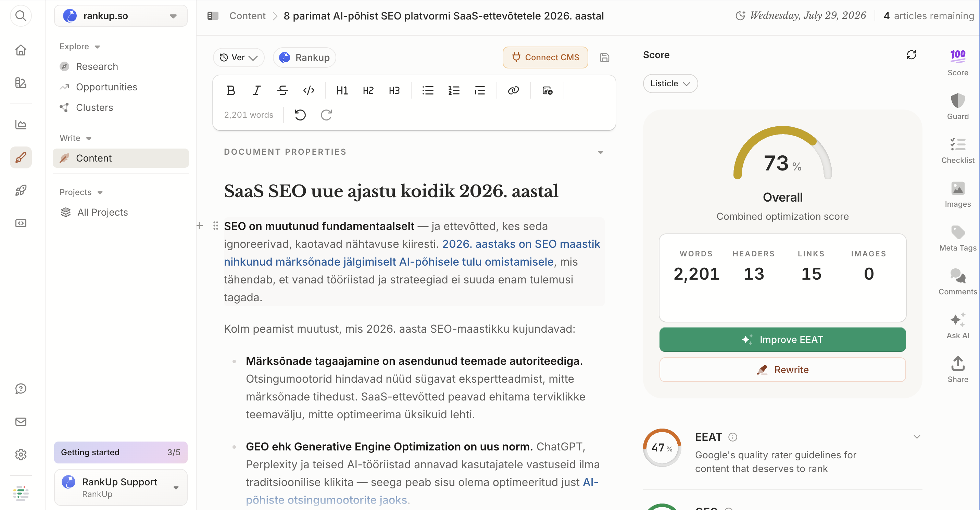Viewport: 980px width, 510px height.
Task: Insert an indented list
Action: [480, 90]
